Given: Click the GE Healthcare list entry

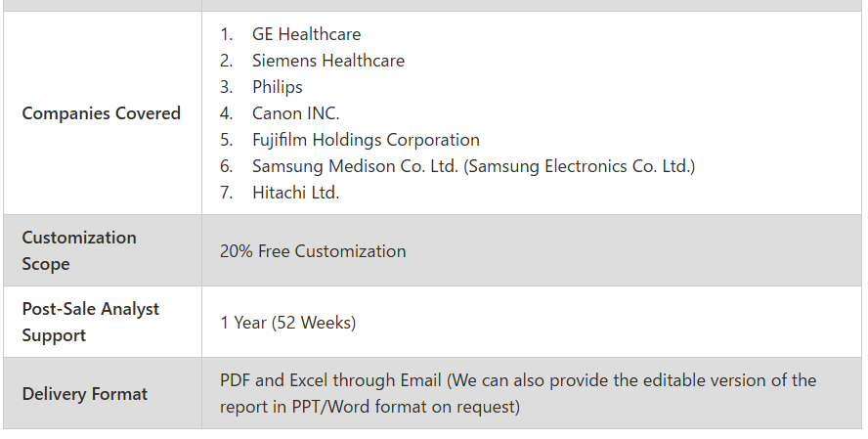Looking at the screenshot, I should [x=306, y=34].
